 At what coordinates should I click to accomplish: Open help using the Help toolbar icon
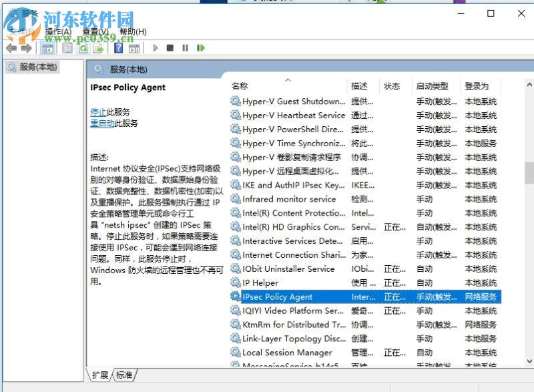tap(118, 48)
